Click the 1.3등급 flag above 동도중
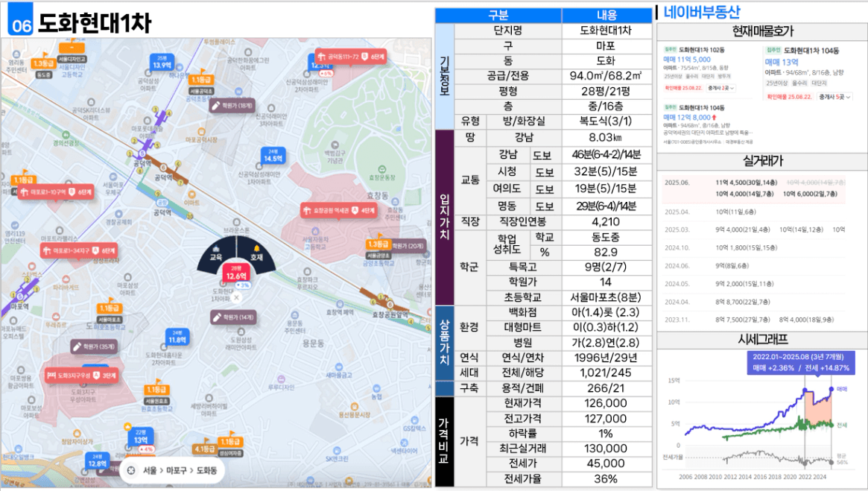Image resolution: width=868 pixels, height=491 pixels. [x=43, y=63]
